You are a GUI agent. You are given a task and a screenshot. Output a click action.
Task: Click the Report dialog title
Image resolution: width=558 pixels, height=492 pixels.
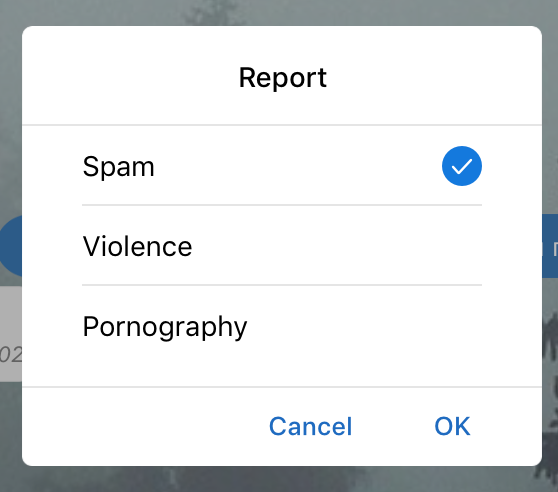pos(283,78)
